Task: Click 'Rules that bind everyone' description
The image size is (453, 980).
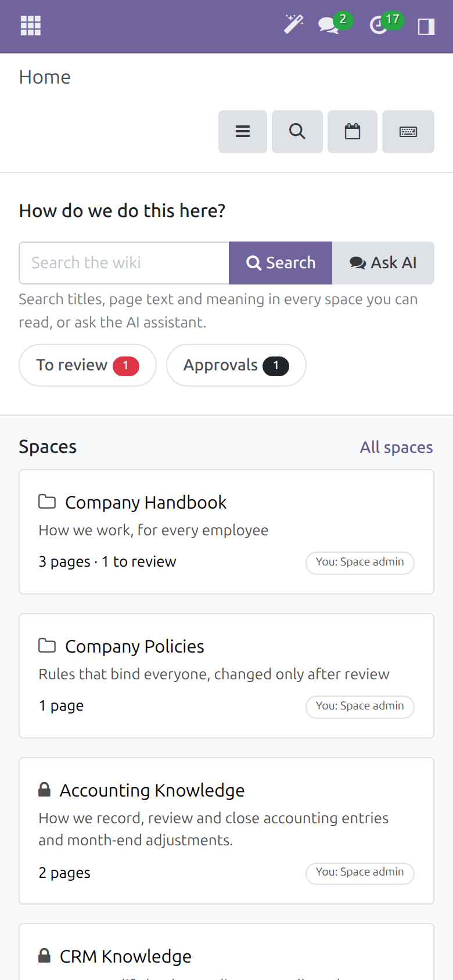Action: click(214, 674)
